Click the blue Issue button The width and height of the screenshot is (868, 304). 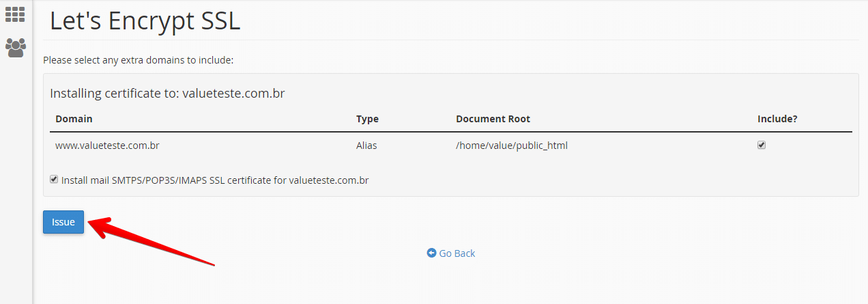tap(63, 222)
